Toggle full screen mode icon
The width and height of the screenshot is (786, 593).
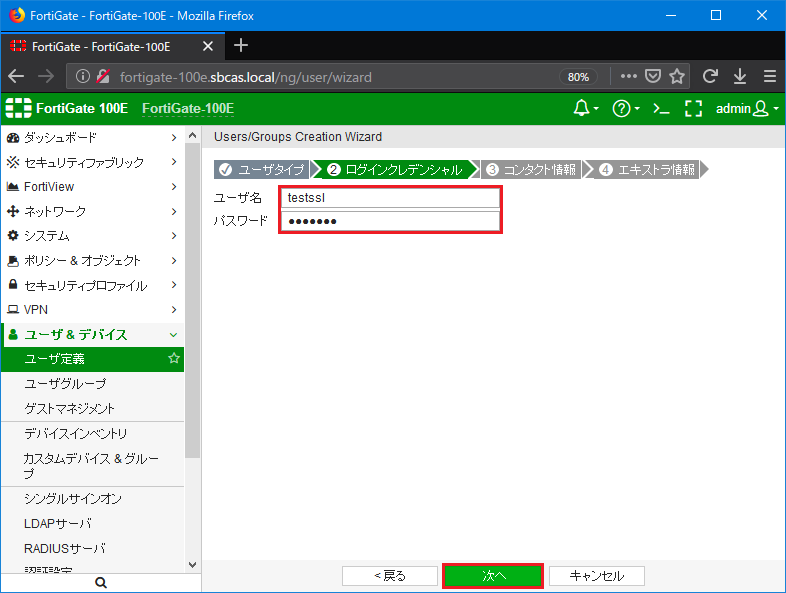(693, 108)
